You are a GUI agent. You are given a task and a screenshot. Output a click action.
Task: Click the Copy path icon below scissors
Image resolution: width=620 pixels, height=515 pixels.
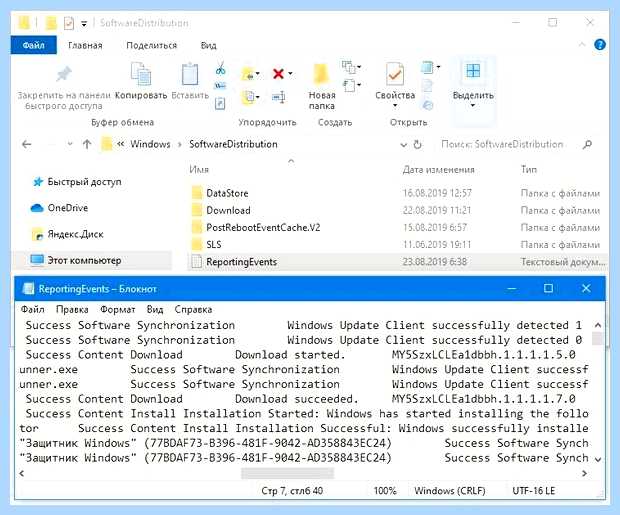(x=220, y=85)
